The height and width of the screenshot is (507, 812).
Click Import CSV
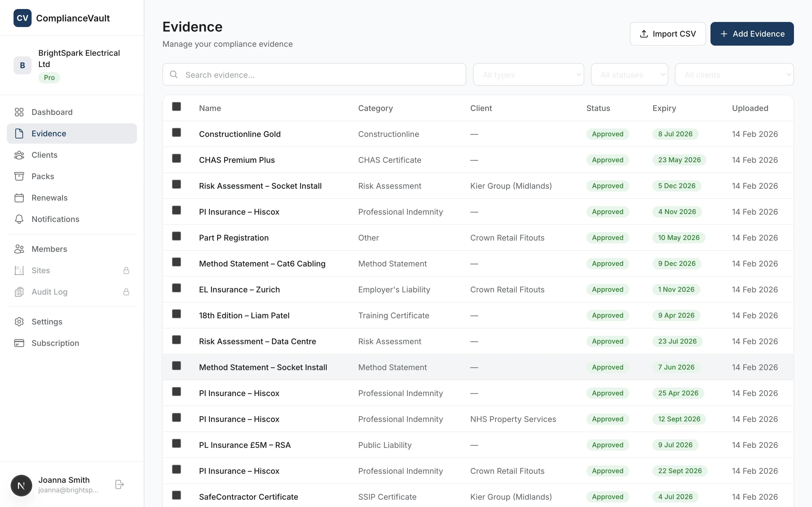(667, 34)
